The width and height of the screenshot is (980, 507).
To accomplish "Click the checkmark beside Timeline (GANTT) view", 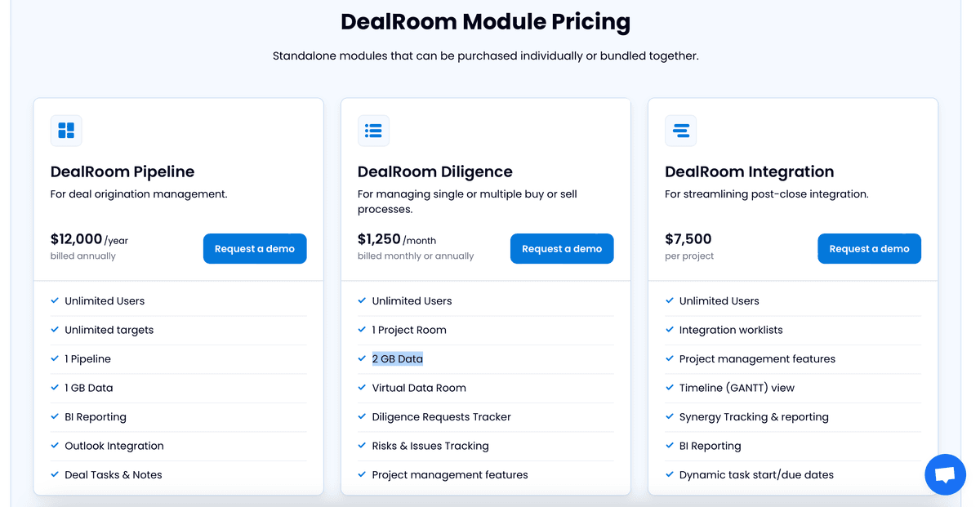I will [669, 388].
